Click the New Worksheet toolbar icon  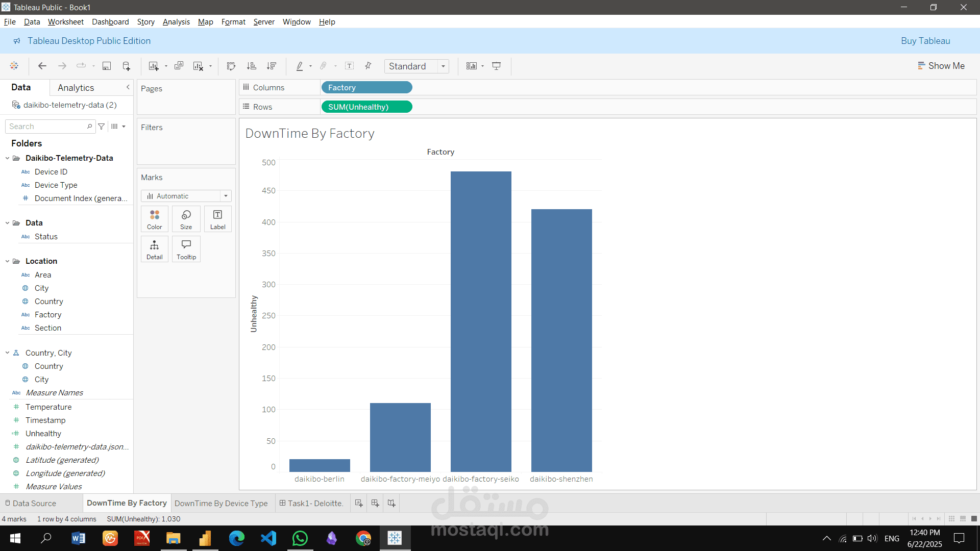tap(153, 66)
